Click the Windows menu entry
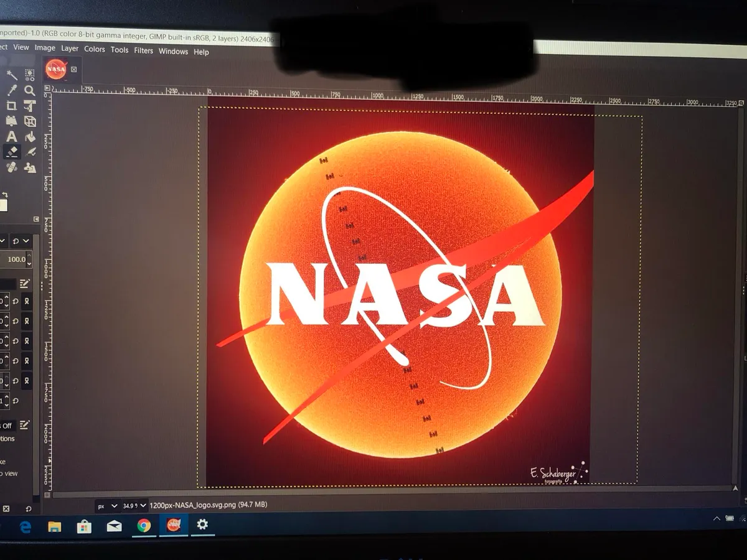 click(x=172, y=52)
